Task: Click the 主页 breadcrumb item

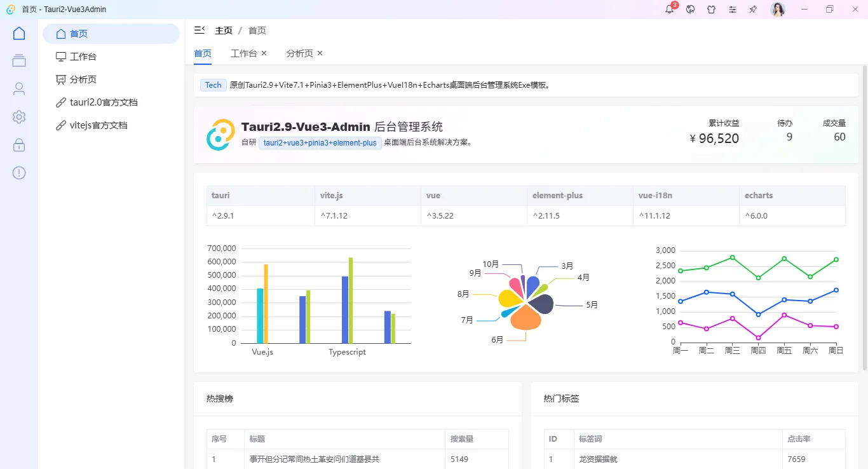Action: 224,30
